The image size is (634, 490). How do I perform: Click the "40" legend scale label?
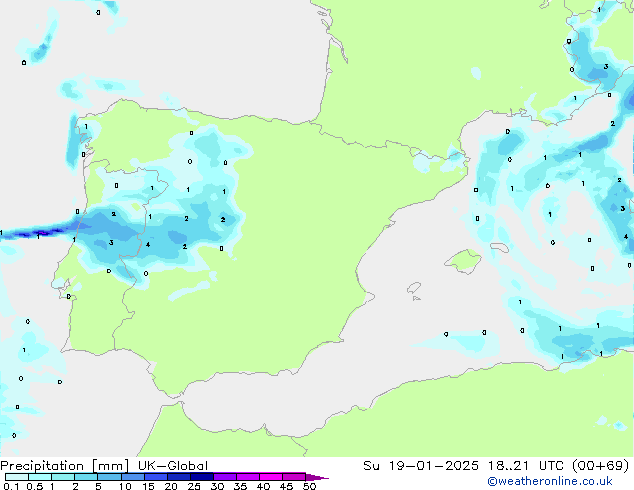click(x=263, y=486)
